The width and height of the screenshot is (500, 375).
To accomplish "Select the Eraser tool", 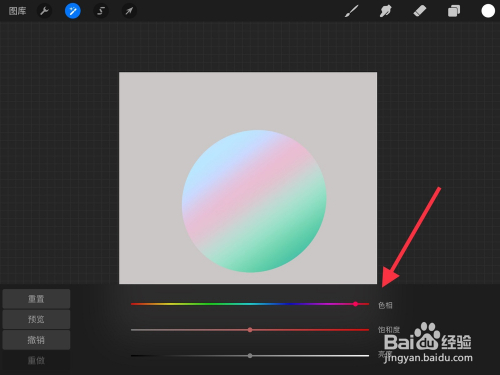I will 420,11.
